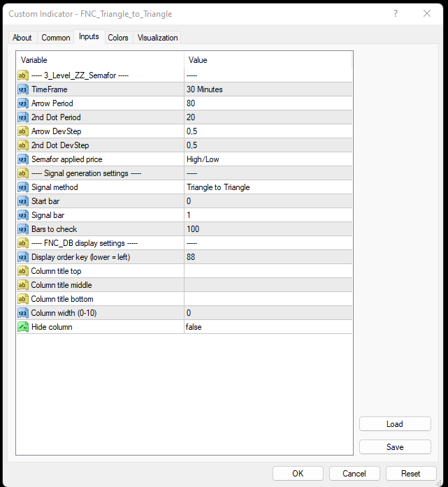Select the 'TimeFrame' variable name
448x487 pixels.
point(50,89)
